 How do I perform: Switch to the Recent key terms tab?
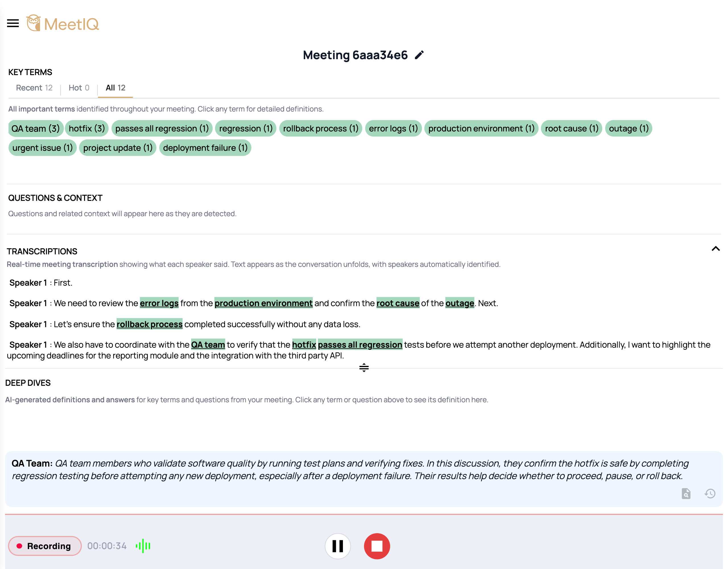tap(34, 88)
